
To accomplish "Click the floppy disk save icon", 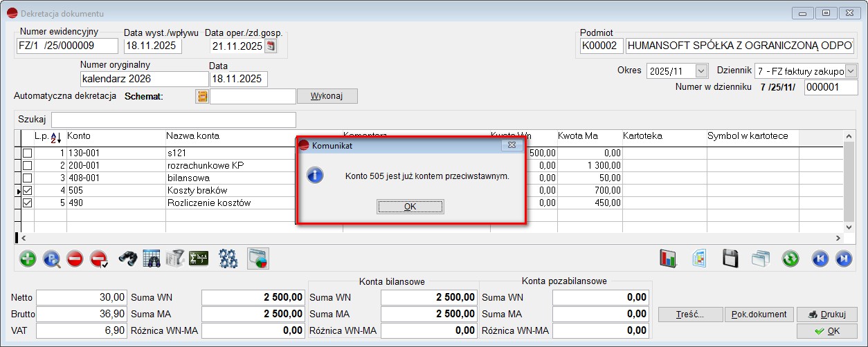I will click(x=730, y=259).
